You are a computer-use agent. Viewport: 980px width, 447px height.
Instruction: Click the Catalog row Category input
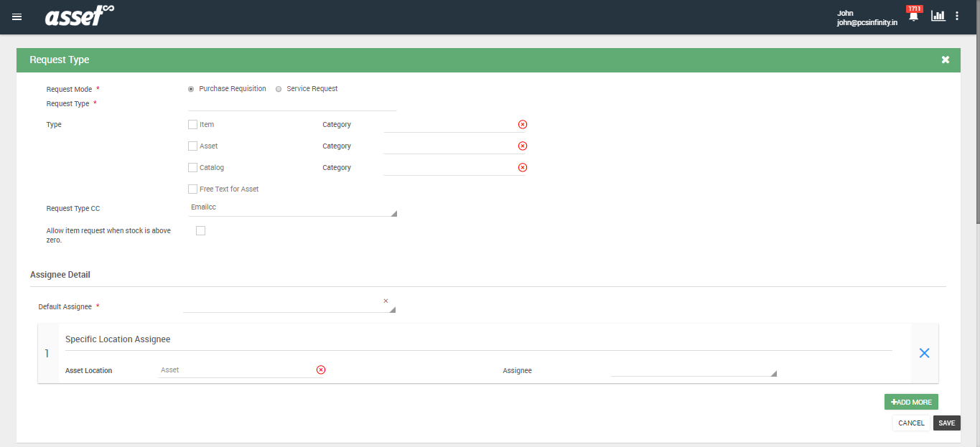[450, 168]
